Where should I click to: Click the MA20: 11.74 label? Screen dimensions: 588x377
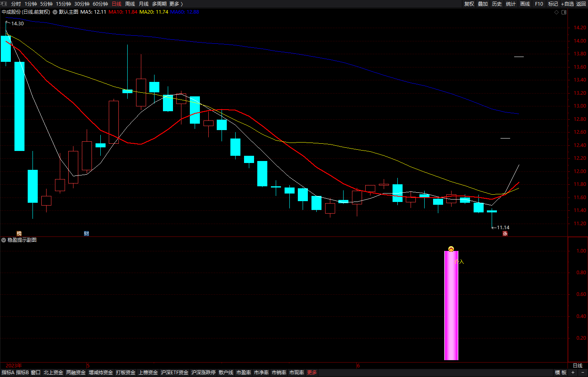click(x=154, y=12)
